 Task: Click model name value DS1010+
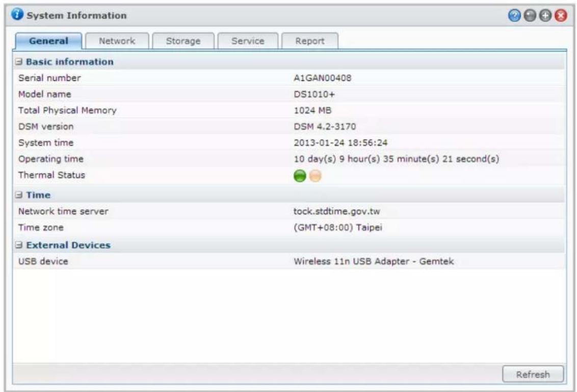point(314,94)
